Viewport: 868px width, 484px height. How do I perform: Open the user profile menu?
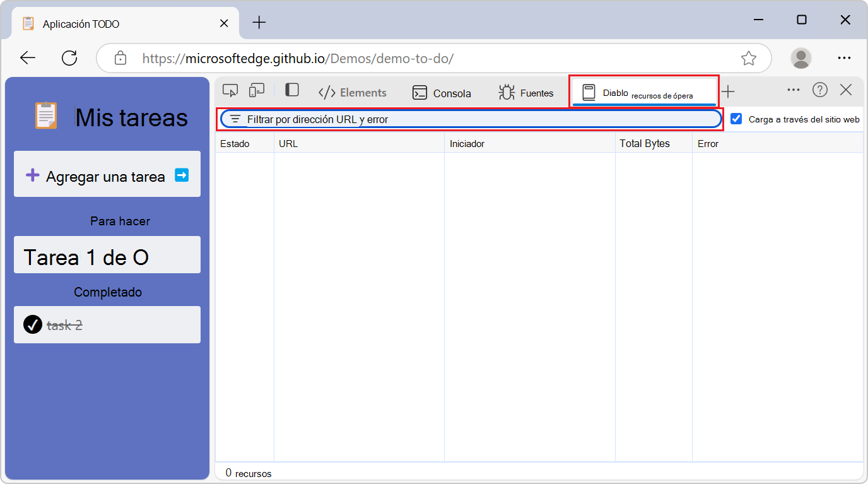(801, 57)
